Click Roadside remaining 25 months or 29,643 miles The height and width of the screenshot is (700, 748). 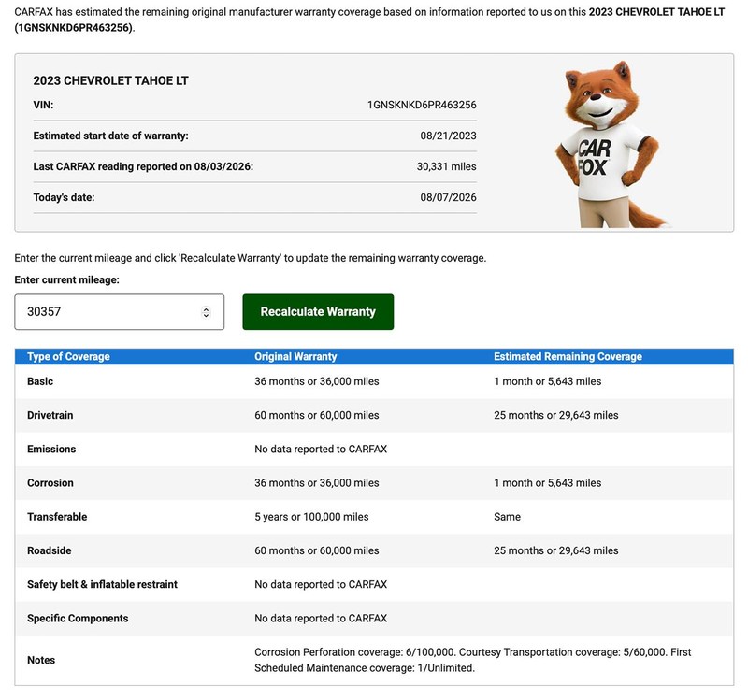556,550
